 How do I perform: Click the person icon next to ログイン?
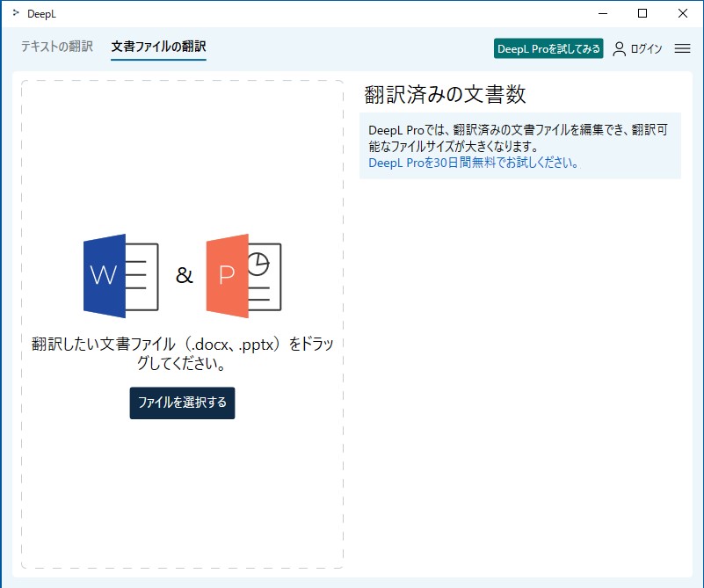[620, 48]
